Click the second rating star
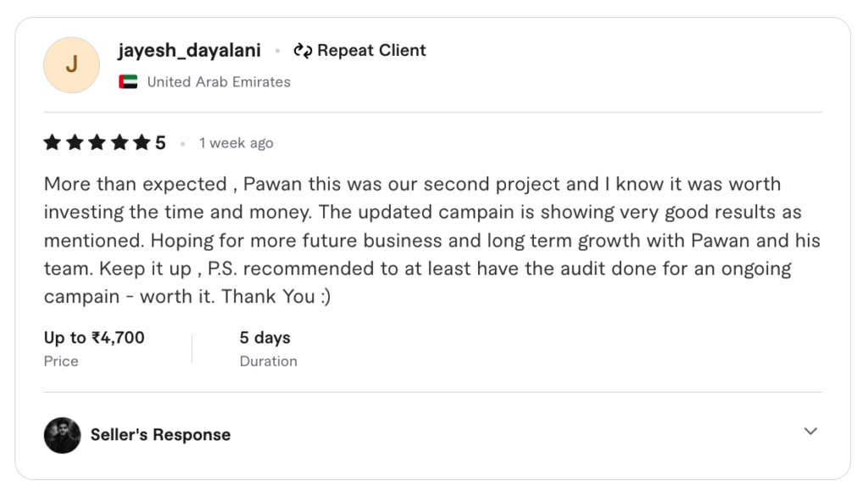The height and width of the screenshot is (491, 868). click(75, 142)
